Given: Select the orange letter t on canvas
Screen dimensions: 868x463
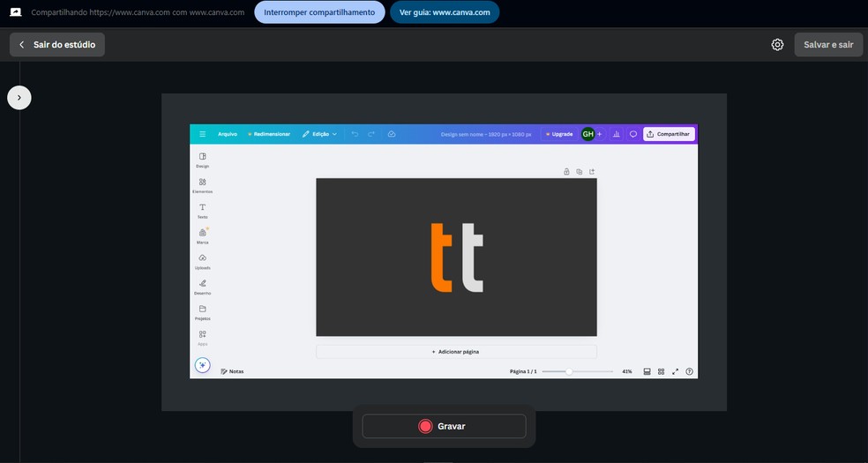Looking at the screenshot, I should (441, 258).
